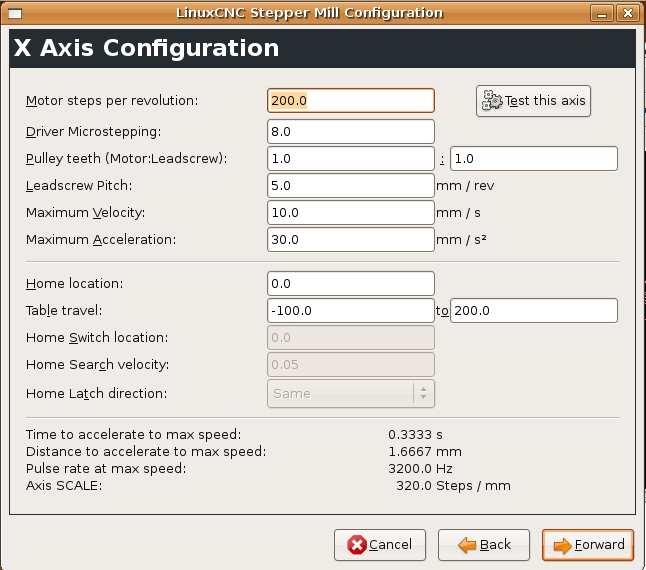Screen dimensions: 646x570
Task: Click the Maximum Acceleration label
Action: coord(101,240)
